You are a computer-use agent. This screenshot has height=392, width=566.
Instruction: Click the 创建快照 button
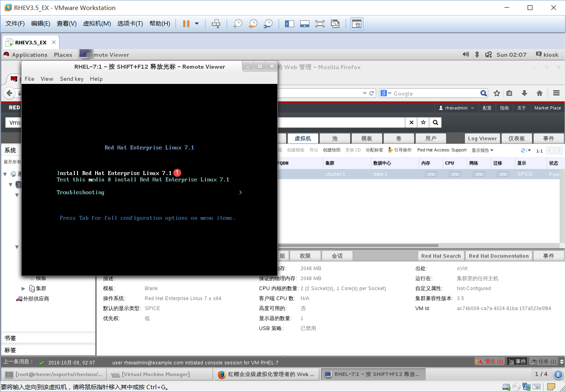point(332,150)
